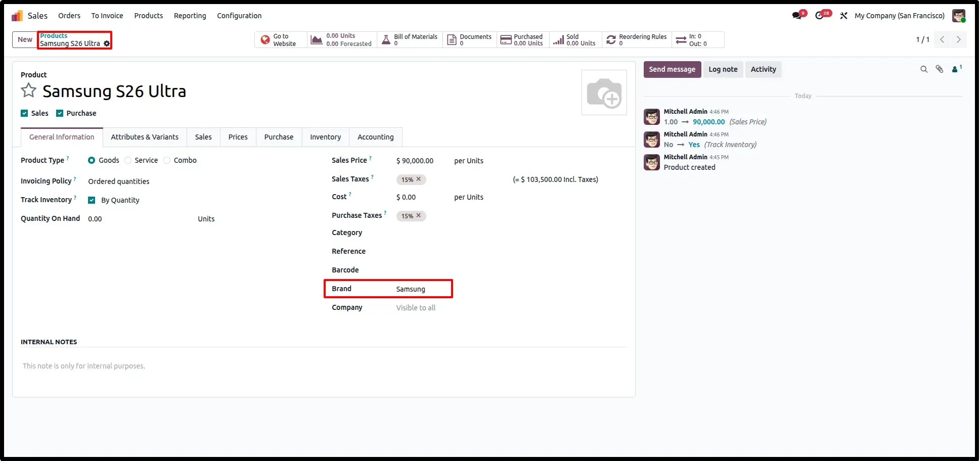Upload product image via camera placeholder
Screen dimensions: 980x461
coord(604,93)
